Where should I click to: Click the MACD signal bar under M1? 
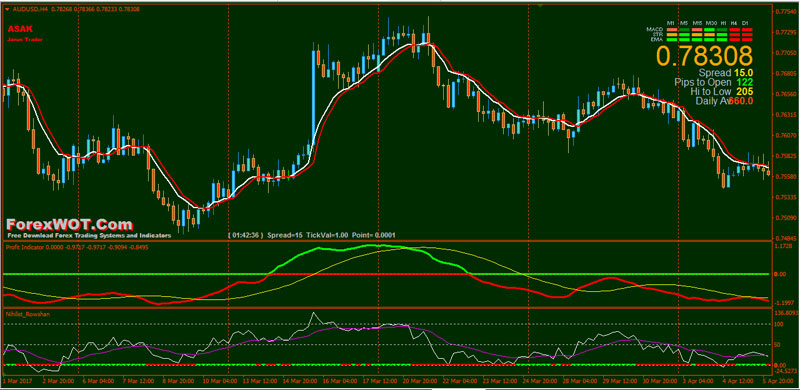[672, 30]
